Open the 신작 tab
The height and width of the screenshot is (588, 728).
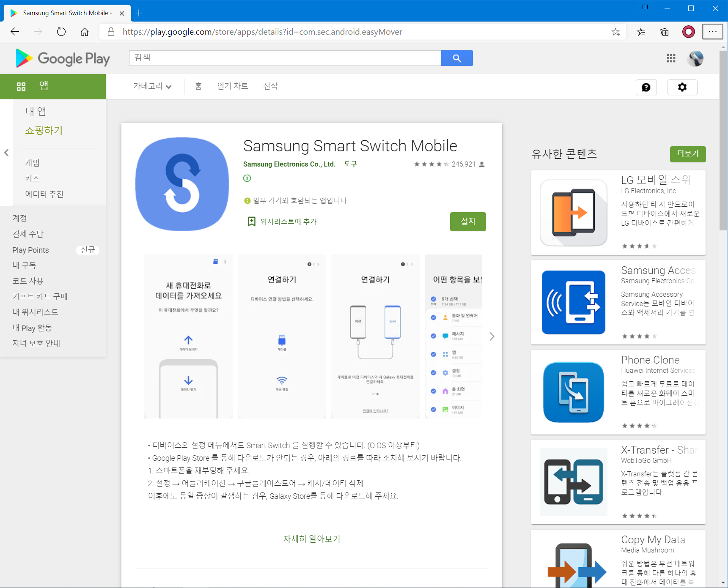[x=271, y=86]
